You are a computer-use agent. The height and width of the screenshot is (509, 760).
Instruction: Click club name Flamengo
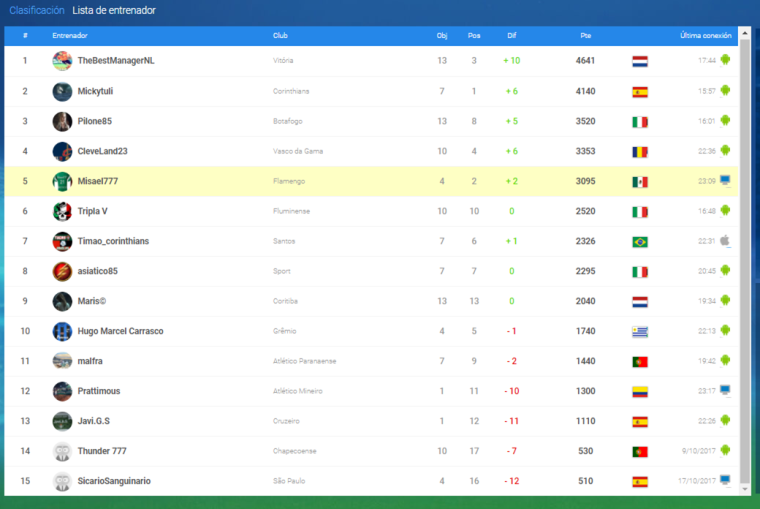289,181
